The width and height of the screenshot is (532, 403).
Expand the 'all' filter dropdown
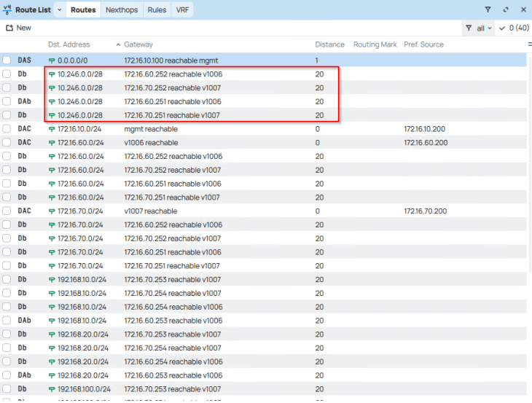484,28
